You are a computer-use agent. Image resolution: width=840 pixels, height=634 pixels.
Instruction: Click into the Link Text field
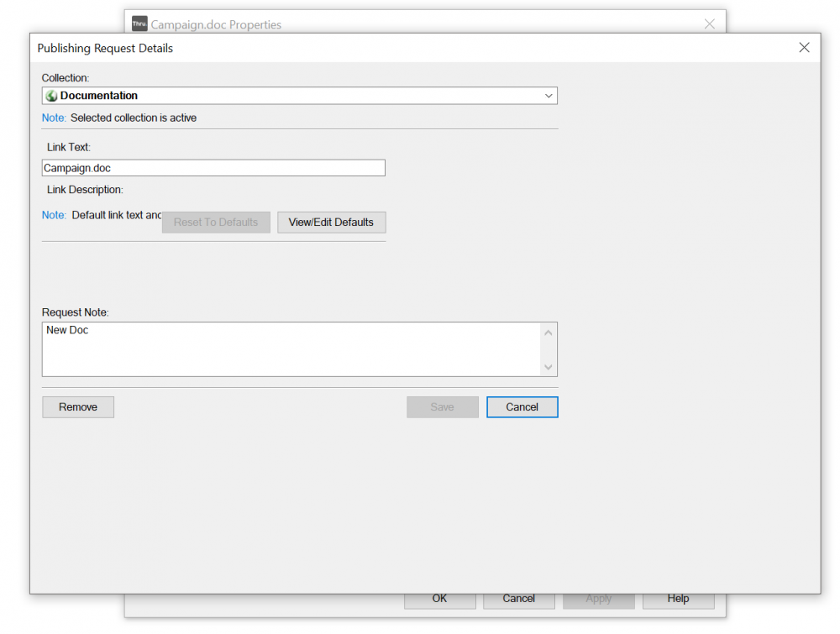(213, 168)
